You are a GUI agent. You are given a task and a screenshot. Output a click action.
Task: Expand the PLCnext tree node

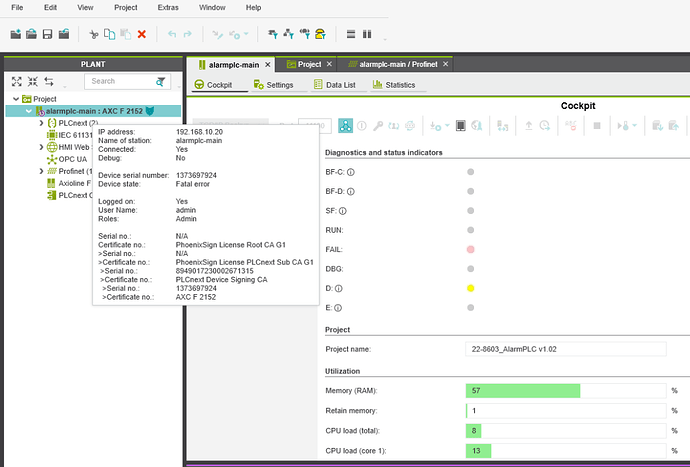pos(41,123)
